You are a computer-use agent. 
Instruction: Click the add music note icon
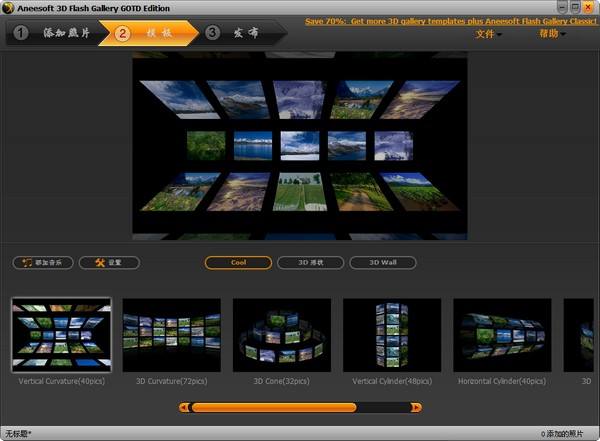[27, 263]
